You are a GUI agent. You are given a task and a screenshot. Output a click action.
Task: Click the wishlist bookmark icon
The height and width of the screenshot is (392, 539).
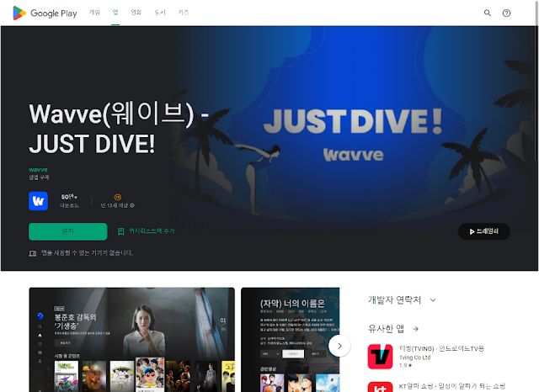click(x=120, y=231)
